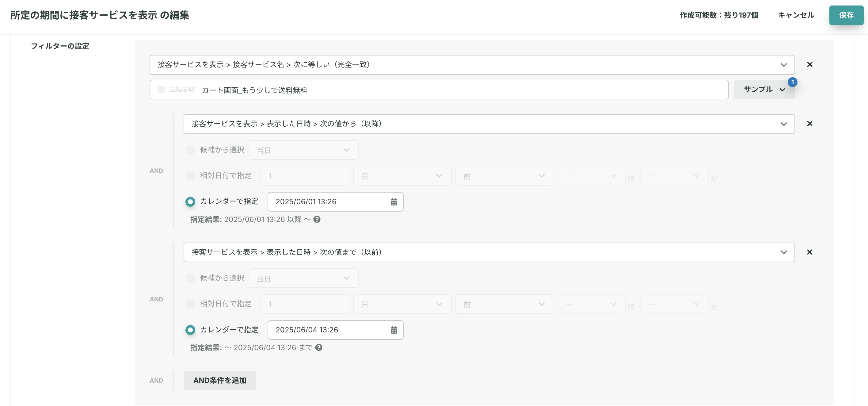The height and width of the screenshot is (406, 868).
Task: Open the 前 direction dropdown in 以降 condition
Action: (504, 176)
